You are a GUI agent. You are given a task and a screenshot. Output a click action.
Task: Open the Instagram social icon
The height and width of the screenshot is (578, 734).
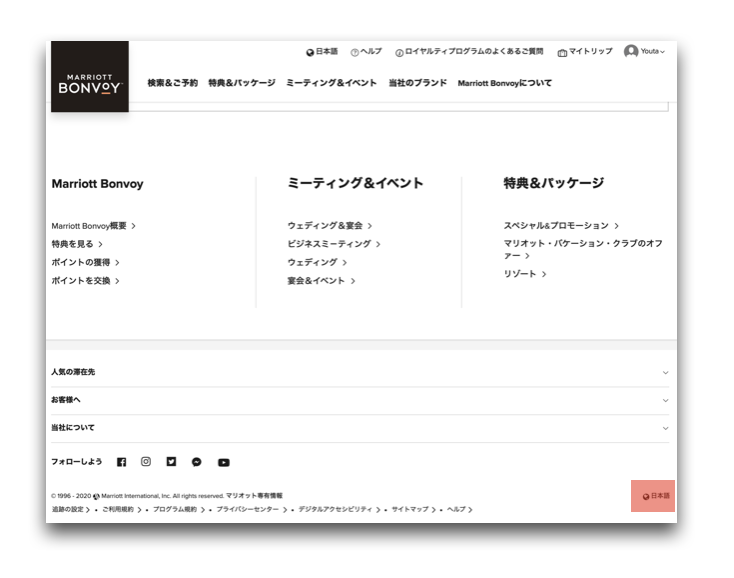click(x=146, y=461)
